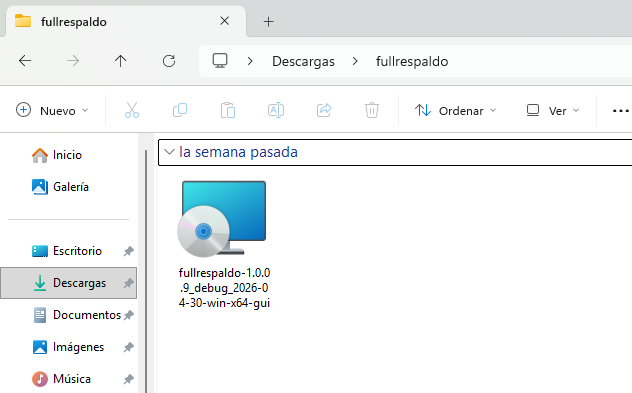Open the three-dots more options menu

pyautogui.click(x=620, y=110)
